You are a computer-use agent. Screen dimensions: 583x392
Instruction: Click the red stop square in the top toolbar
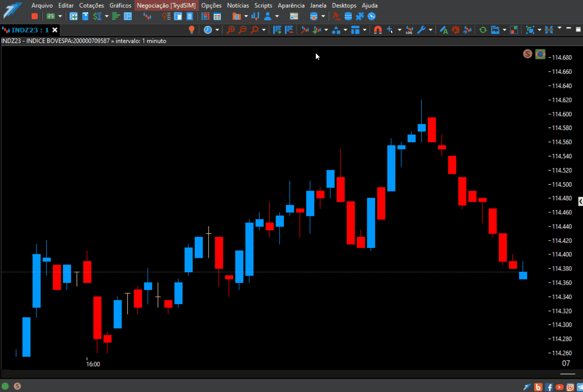(x=34, y=16)
